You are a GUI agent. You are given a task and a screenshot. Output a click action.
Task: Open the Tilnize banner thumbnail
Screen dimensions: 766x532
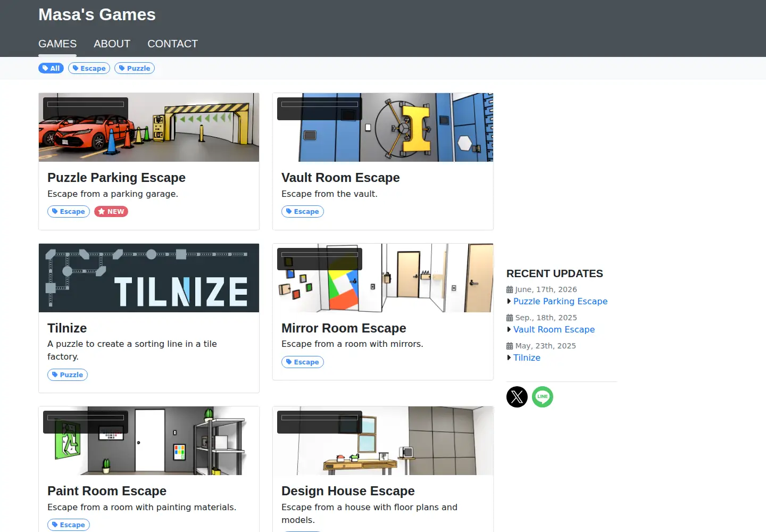149,278
